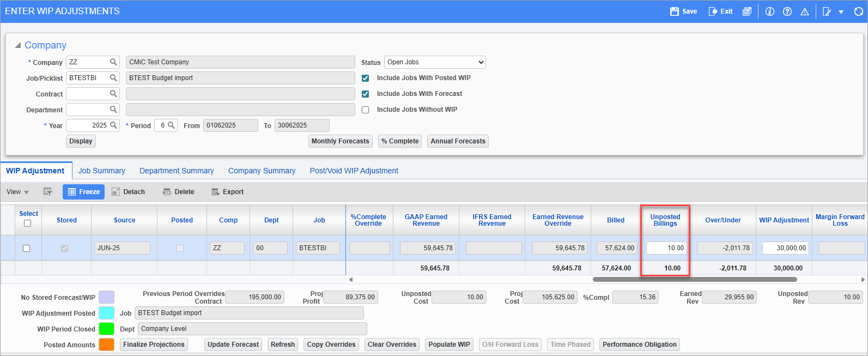Open the Department Summary tab
Screen dimensions: 868x356
tap(177, 171)
